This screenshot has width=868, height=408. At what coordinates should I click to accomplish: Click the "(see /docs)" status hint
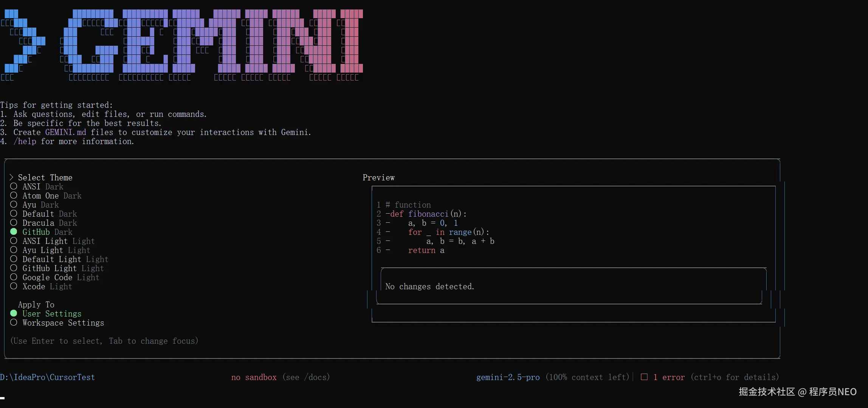point(306,377)
